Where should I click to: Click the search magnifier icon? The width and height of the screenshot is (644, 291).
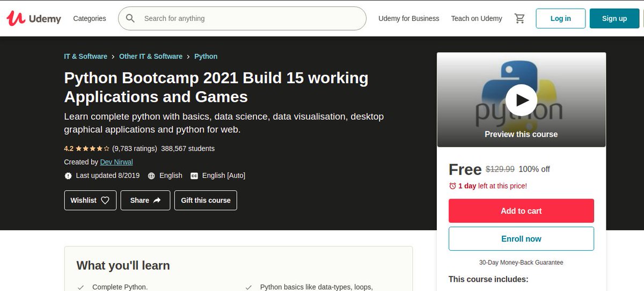coord(130,18)
